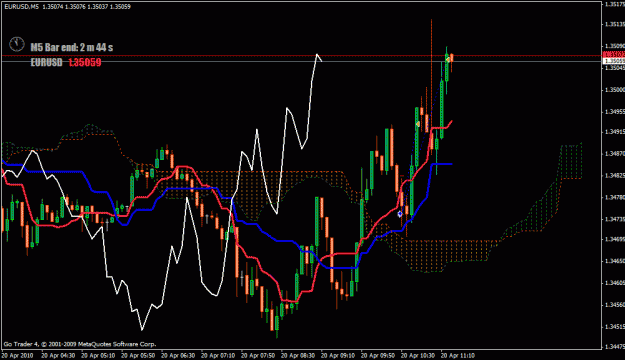Click the '20 Apr 04:30' time label

click(58, 355)
